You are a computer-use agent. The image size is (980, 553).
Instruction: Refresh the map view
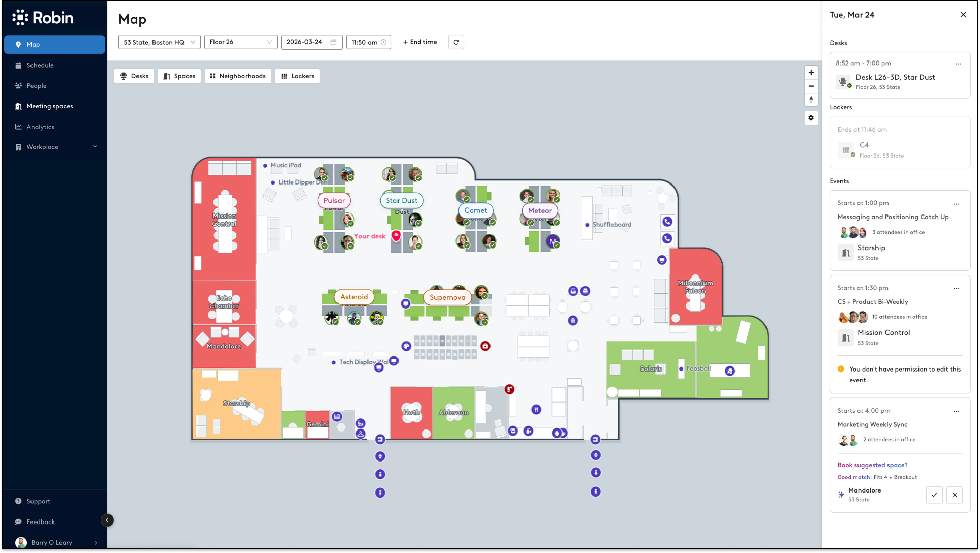click(x=456, y=42)
